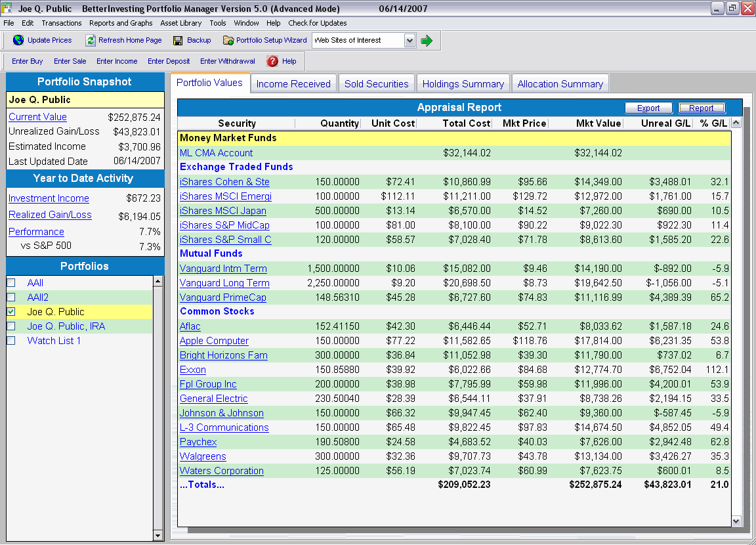The image size is (756, 545).
Task: Click the green Go arrow next to websites dropdown
Action: (427, 40)
